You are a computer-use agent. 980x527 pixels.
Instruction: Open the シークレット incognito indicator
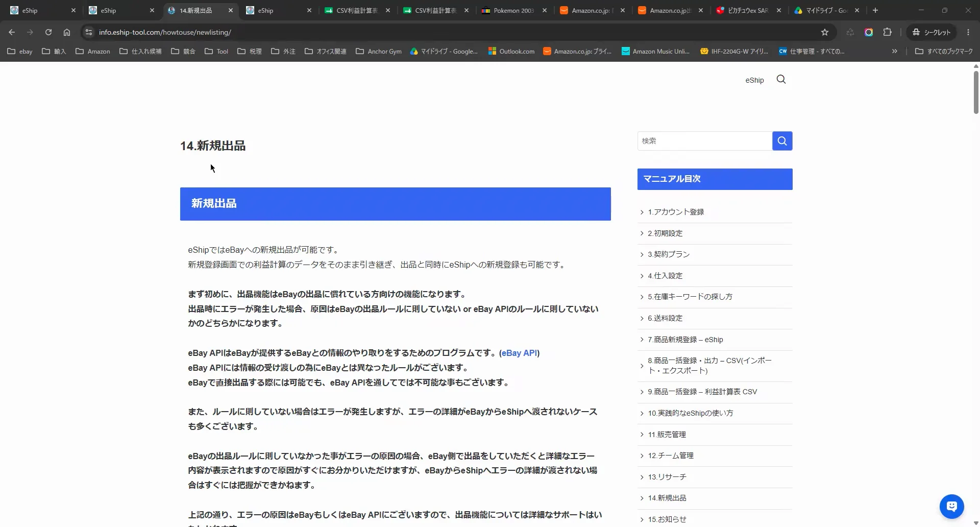coord(931,32)
